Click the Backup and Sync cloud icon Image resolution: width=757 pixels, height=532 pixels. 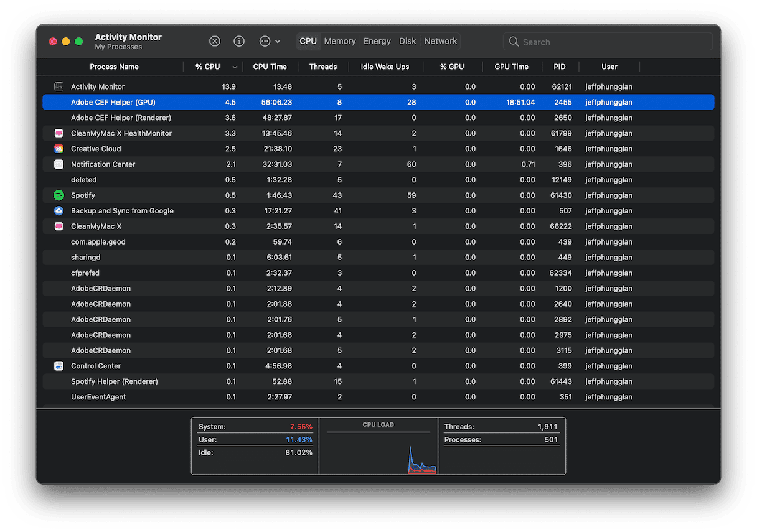point(59,211)
